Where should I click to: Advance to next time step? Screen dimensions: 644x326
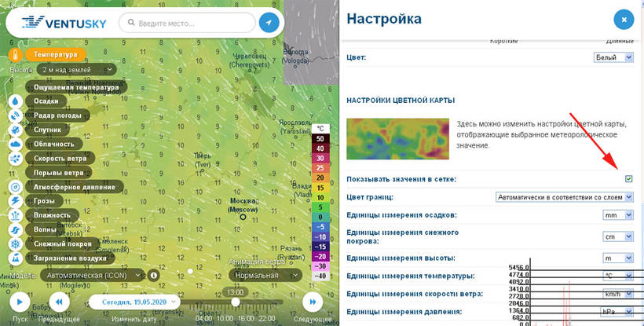[313, 302]
